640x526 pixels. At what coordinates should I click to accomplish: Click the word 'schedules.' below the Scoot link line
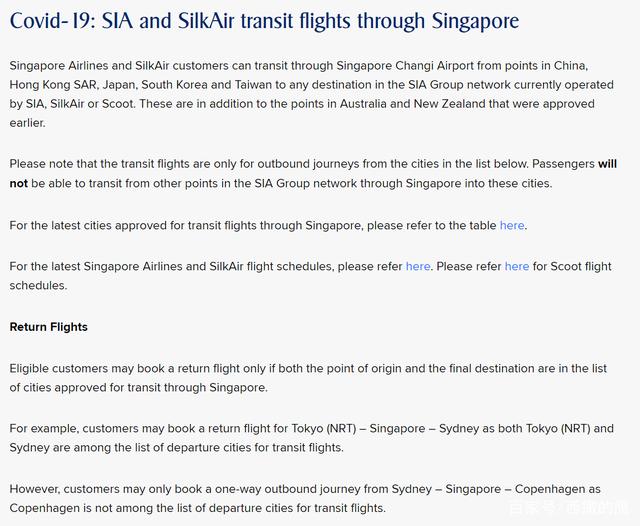[x=38, y=285]
